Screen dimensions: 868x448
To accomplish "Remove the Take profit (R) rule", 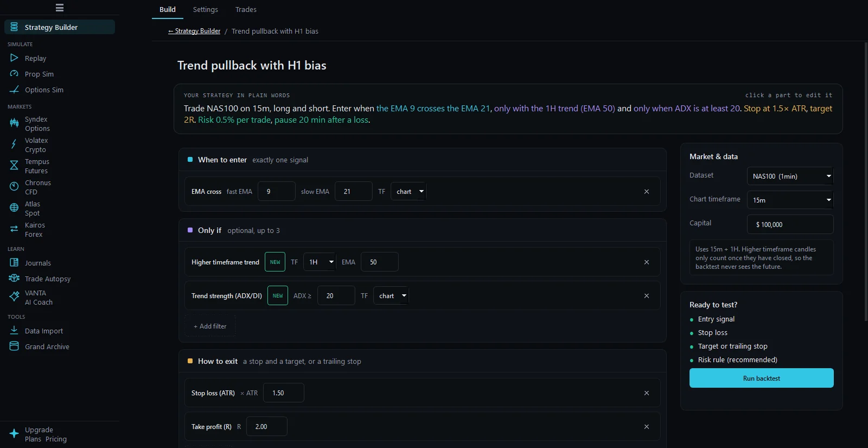I will point(647,427).
